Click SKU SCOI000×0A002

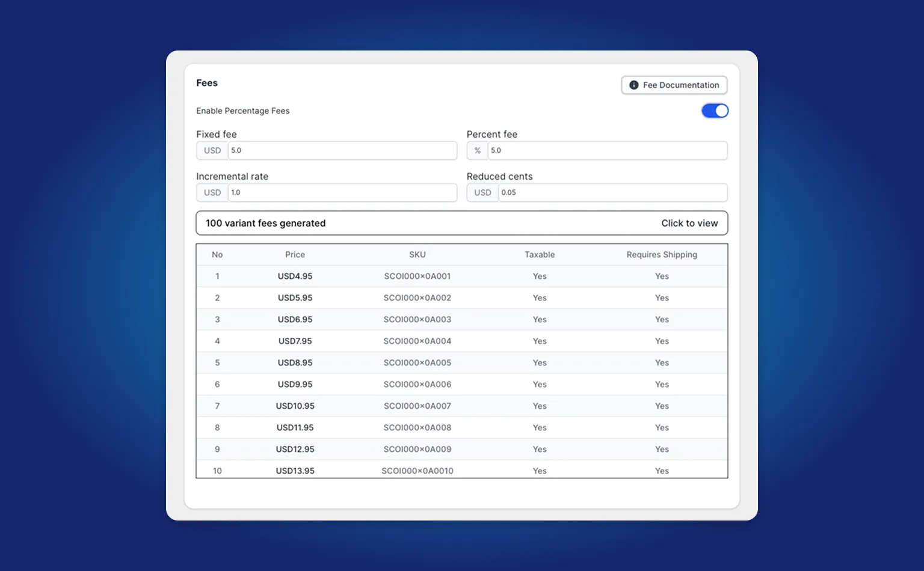pyautogui.click(x=417, y=298)
